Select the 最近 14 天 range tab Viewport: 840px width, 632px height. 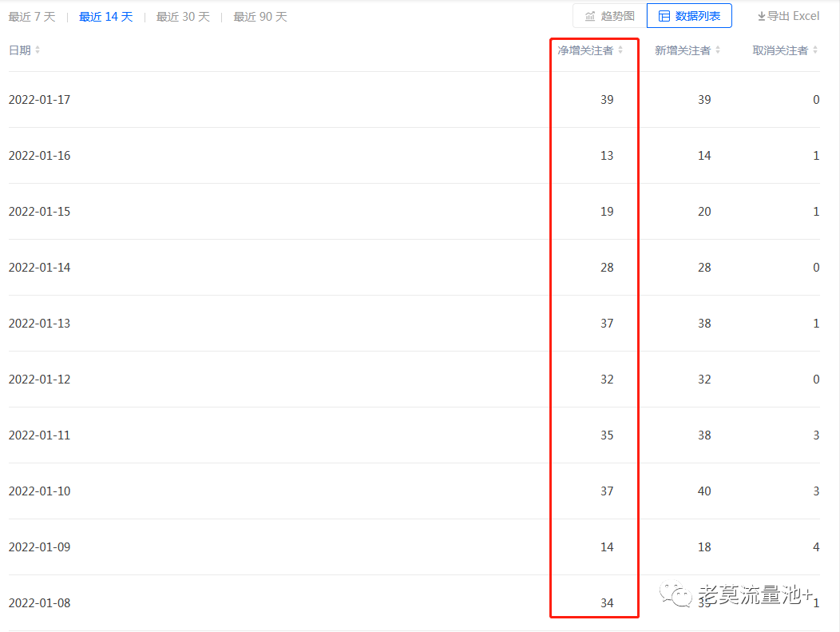(x=105, y=17)
